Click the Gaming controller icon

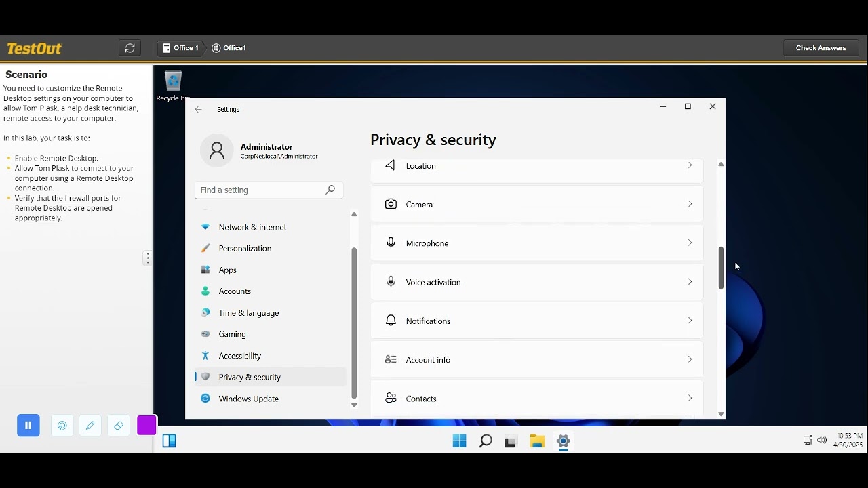(205, 334)
